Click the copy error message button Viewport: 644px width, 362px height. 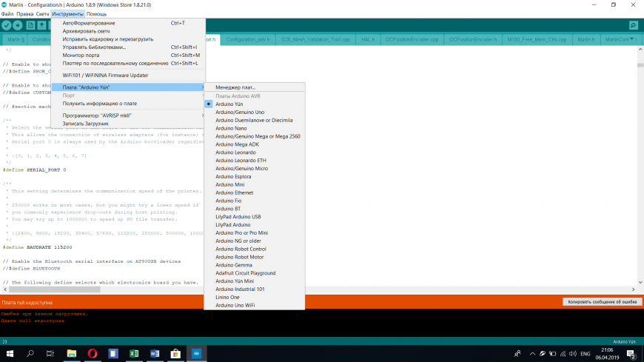coord(600,302)
